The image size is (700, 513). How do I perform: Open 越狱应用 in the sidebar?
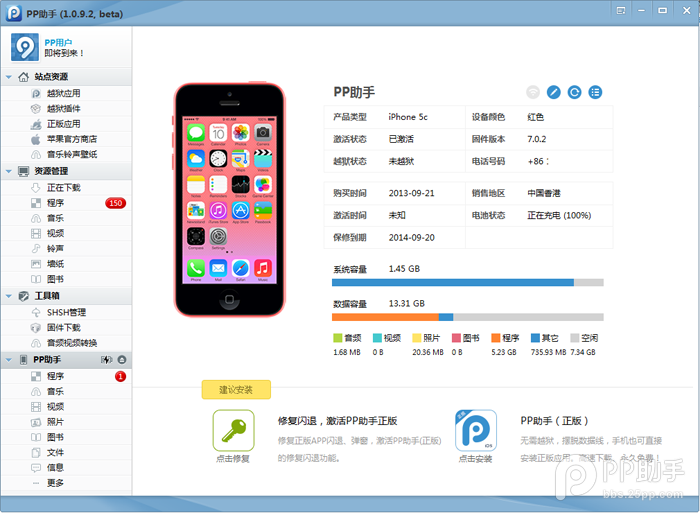[62, 93]
